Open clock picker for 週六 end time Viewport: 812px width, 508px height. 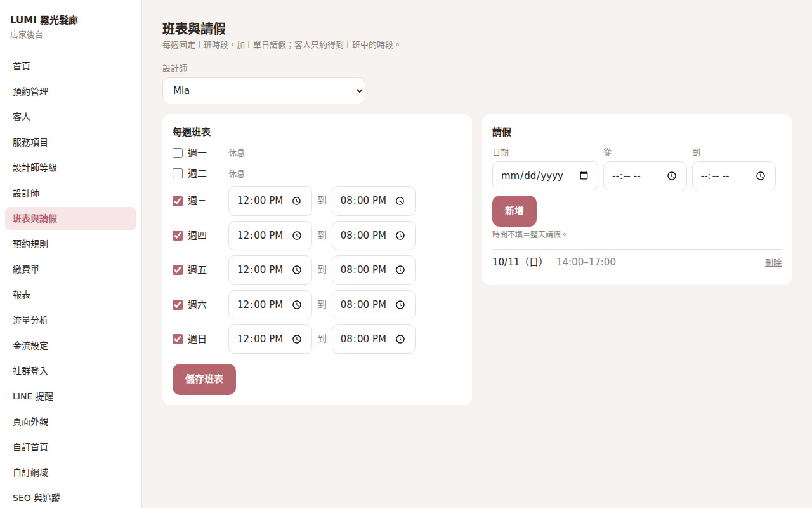coord(400,305)
